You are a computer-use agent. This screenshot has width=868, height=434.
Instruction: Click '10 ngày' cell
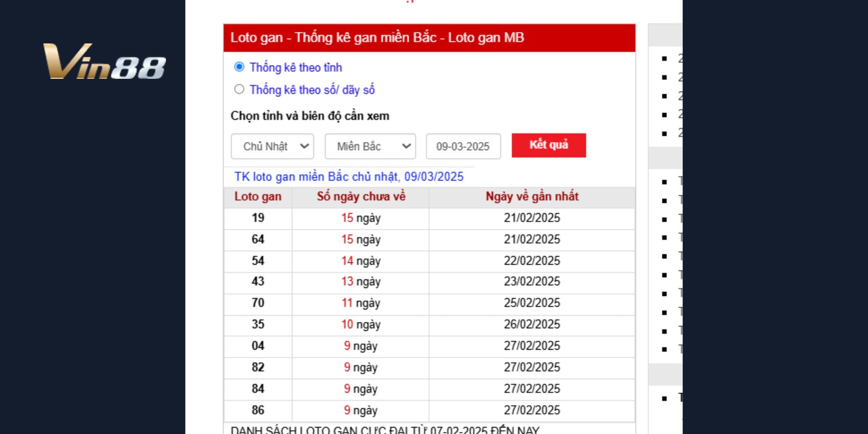click(361, 325)
